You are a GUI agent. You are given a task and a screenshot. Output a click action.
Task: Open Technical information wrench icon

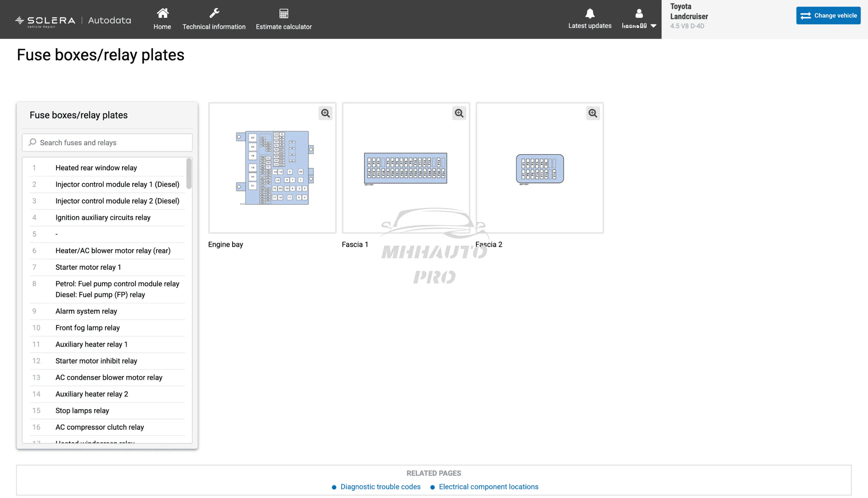click(214, 13)
